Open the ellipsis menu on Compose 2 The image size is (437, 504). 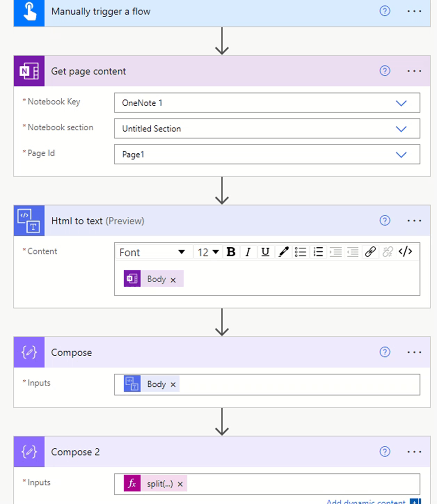414,452
